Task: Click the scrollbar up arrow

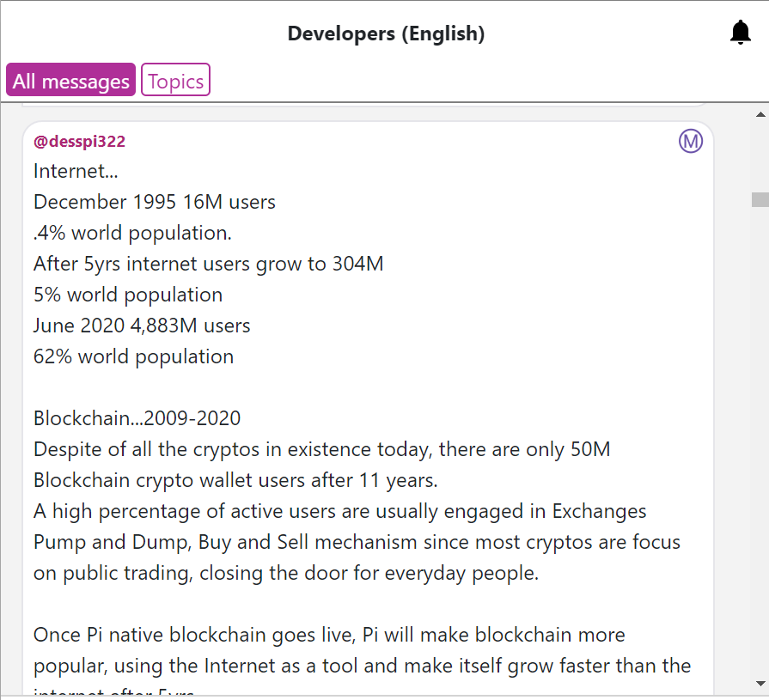Action: point(760,113)
